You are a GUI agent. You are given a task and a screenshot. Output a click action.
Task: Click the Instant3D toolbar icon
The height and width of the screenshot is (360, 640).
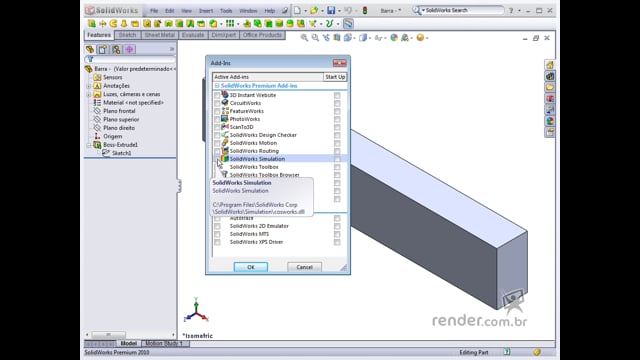(348, 24)
